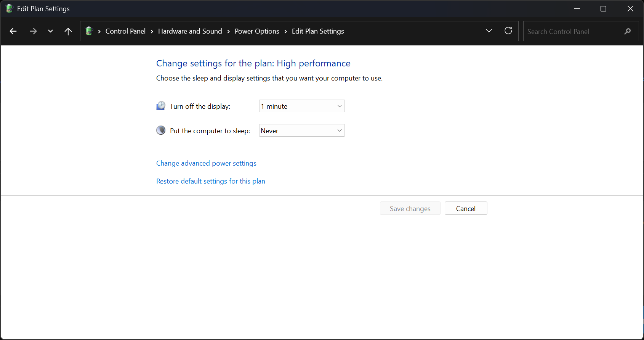Open the Put computer to sleep dropdown
The height and width of the screenshot is (340, 644).
(x=302, y=131)
